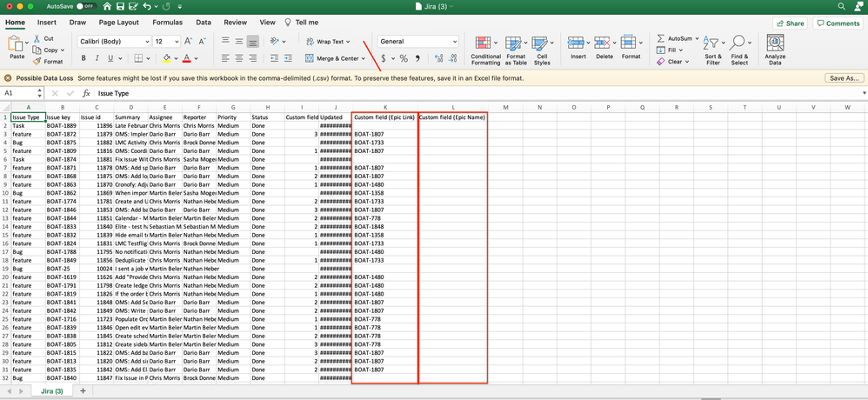Click the Tell me search box

point(302,23)
